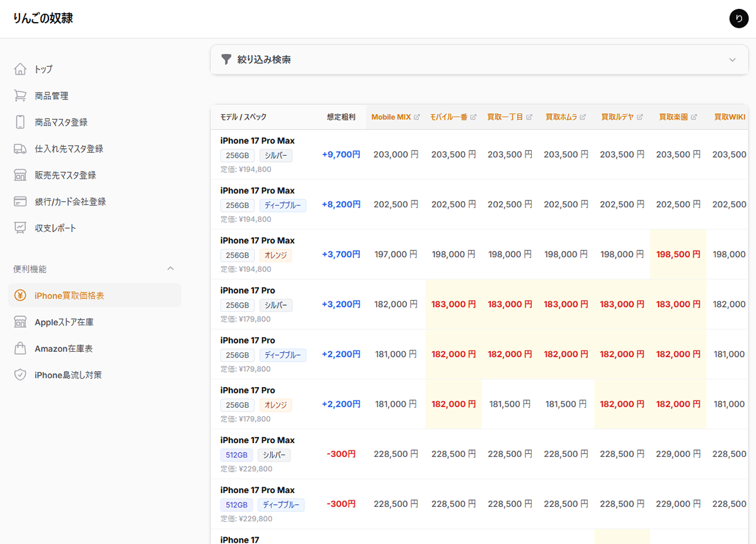Click the 収支レポート chart icon

click(x=20, y=228)
